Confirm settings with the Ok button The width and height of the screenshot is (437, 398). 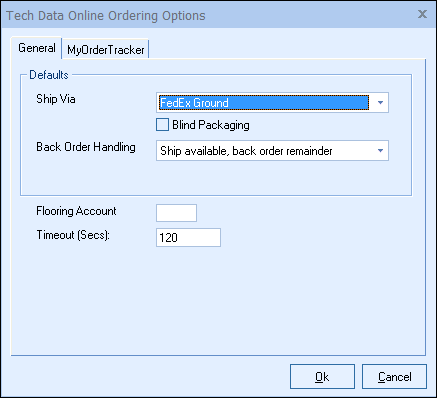click(322, 377)
